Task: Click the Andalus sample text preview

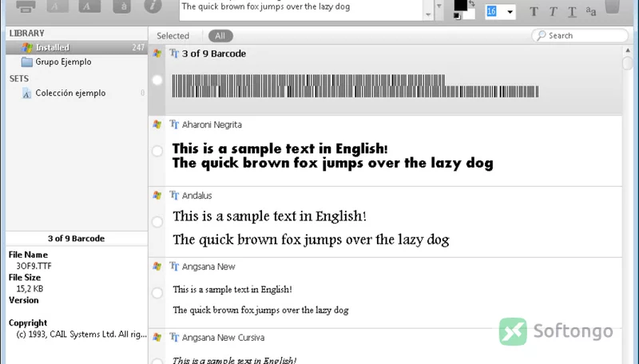Action: tap(311, 227)
